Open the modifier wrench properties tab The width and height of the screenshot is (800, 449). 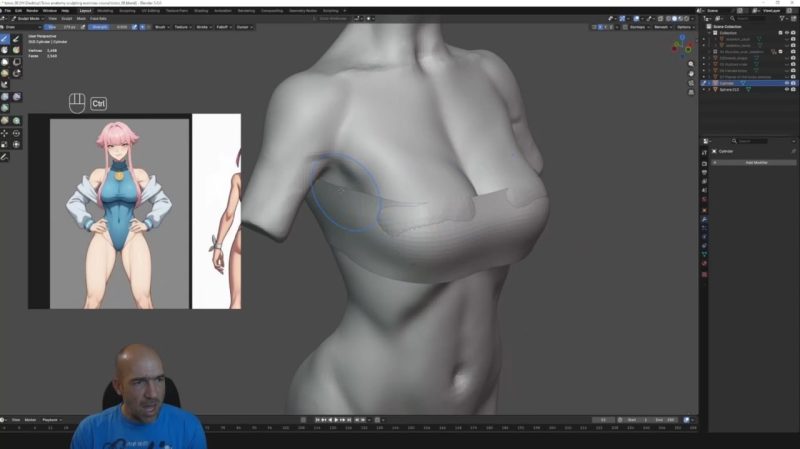tap(703, 219)
